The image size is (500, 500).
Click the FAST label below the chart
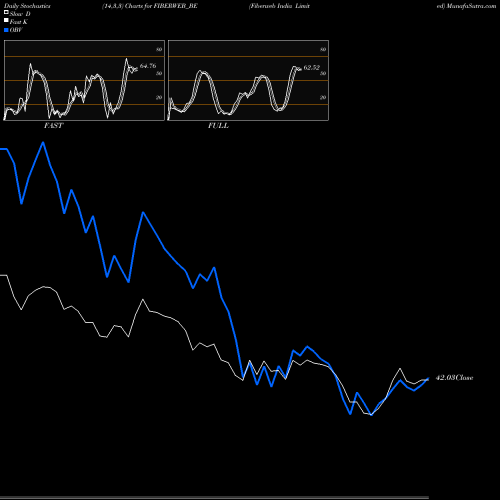click(x=53, y=126)
